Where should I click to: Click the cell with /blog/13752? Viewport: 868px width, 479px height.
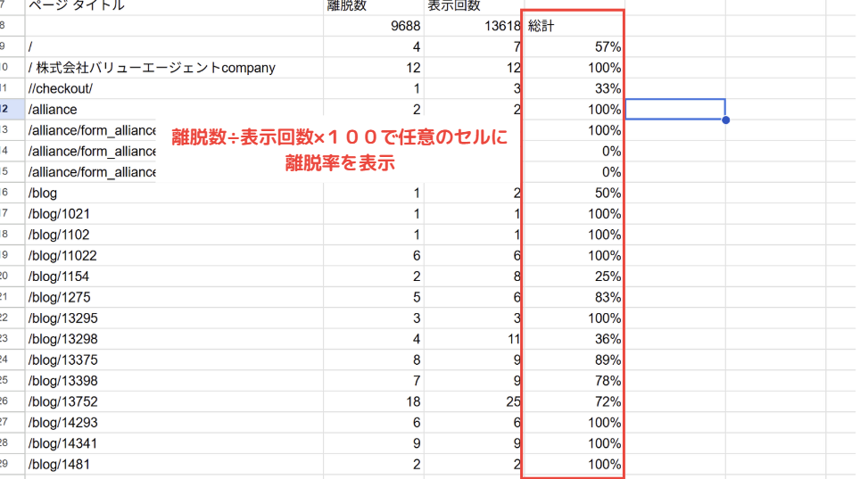point(174,401)
